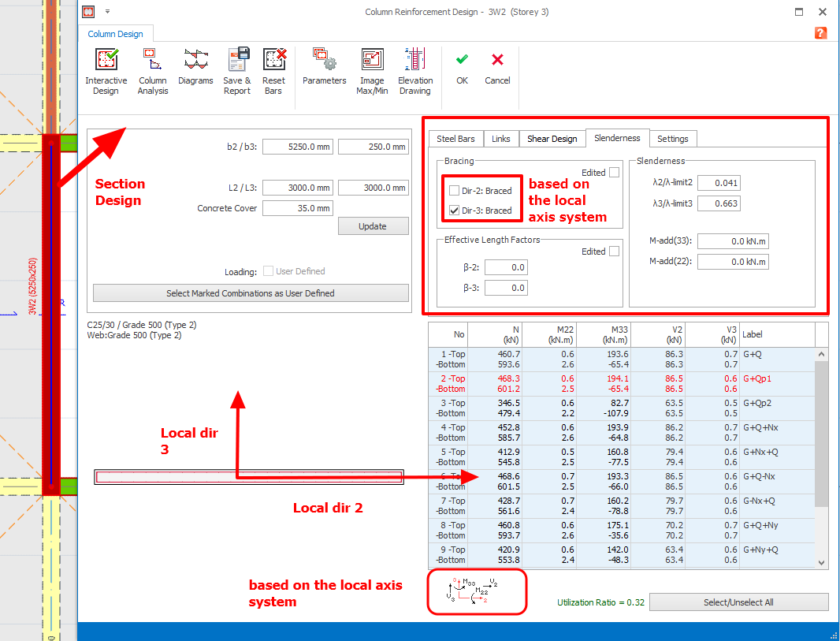
Task: Expand the quick access toolbar dropdown arrow
Action: (107, 12)
